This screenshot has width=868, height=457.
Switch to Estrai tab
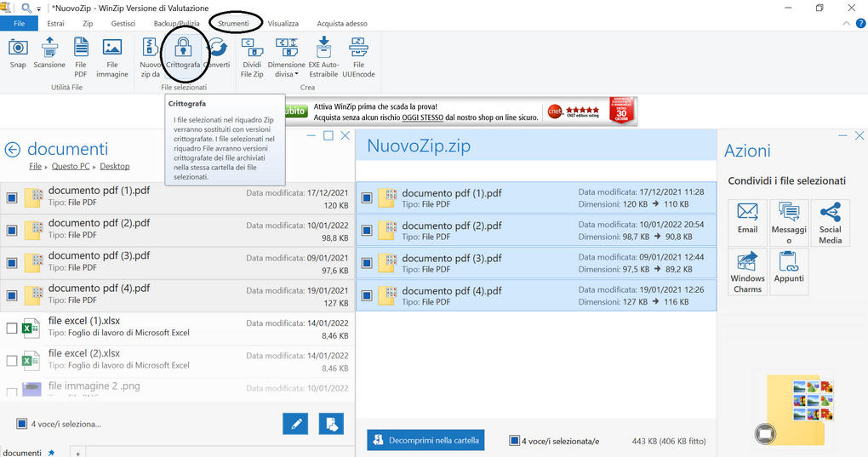(55, 23)
